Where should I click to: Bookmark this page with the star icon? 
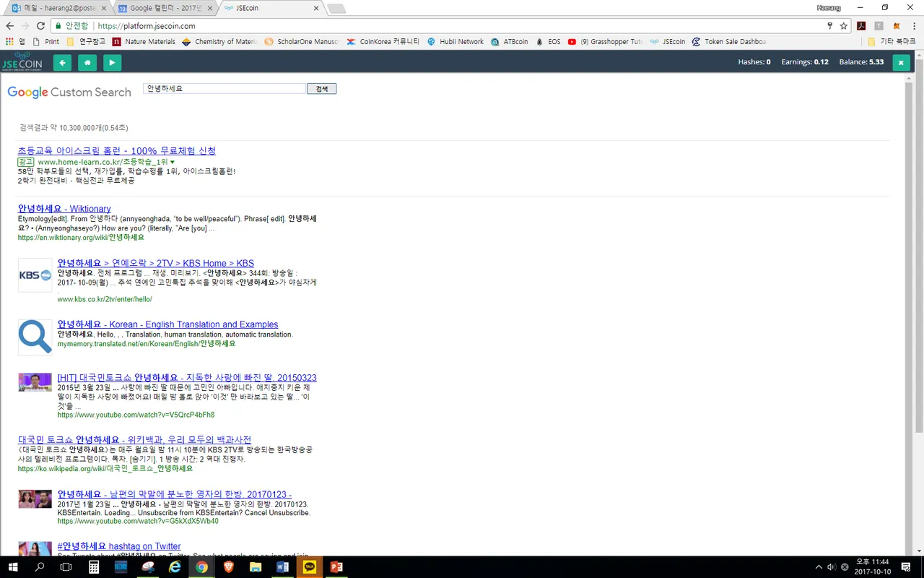point(843,26)
